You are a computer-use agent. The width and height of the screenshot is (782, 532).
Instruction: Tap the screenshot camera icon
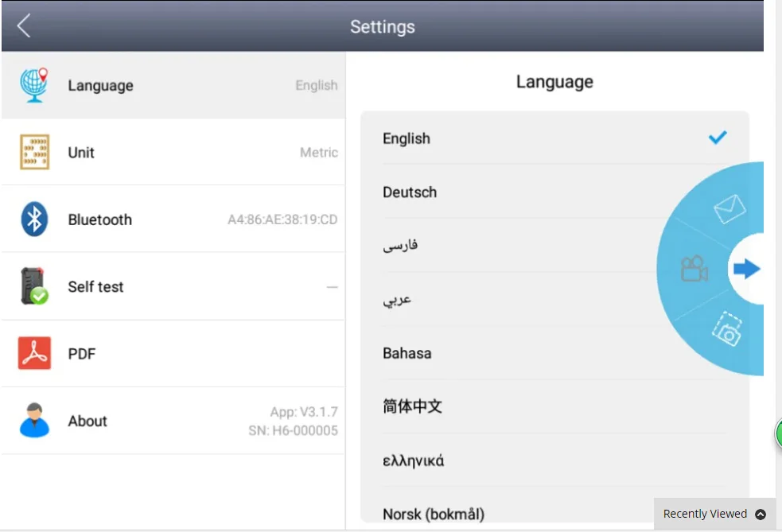pos(727,329)
